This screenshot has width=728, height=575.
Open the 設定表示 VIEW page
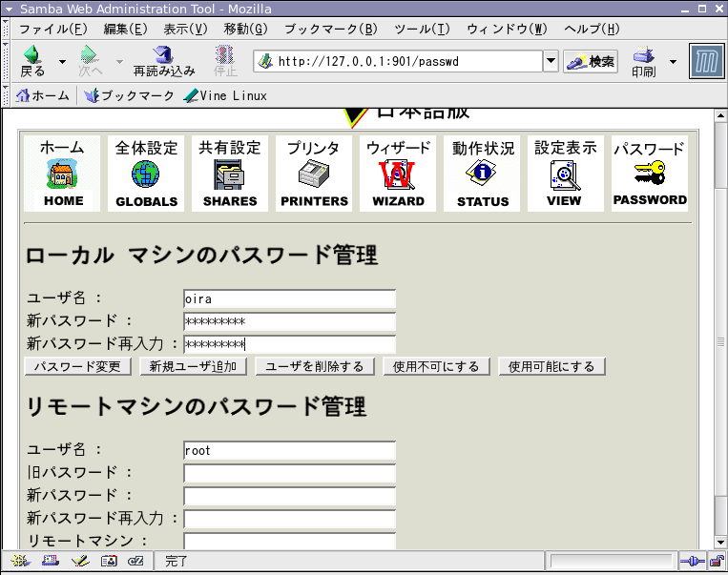click(x=566, y=174)
